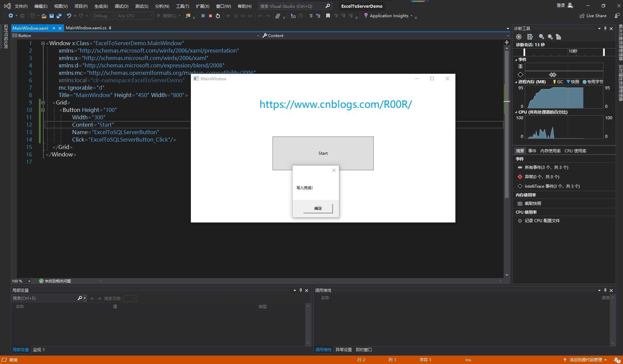Click the open file folder icon
The image size is (623, 364).
click(x=44, y=16)
